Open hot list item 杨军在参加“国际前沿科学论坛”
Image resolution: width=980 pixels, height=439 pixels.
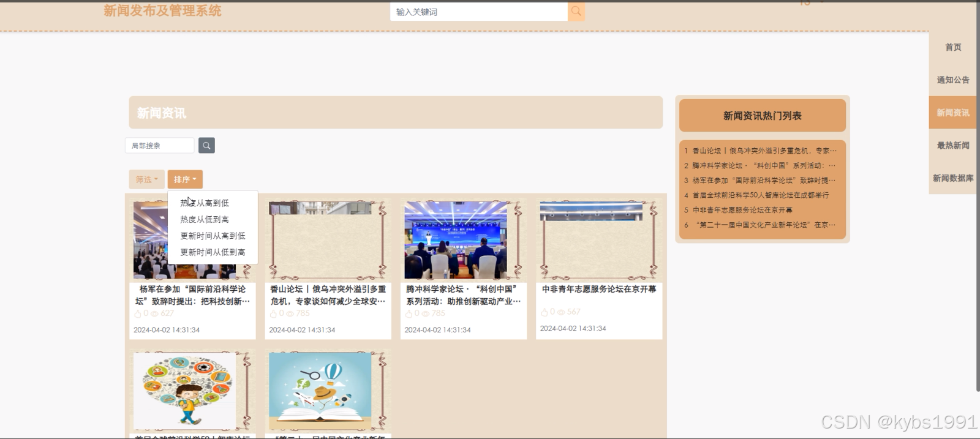[760, 181]
